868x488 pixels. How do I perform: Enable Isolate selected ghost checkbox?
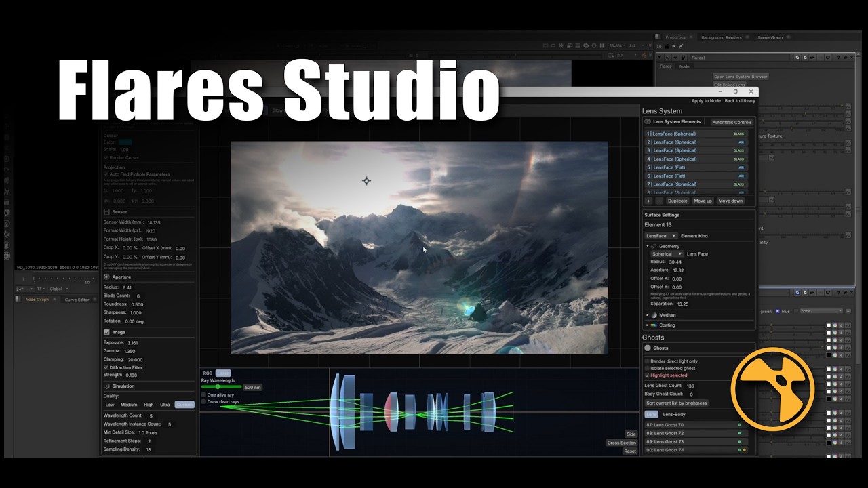coord(647,369)
